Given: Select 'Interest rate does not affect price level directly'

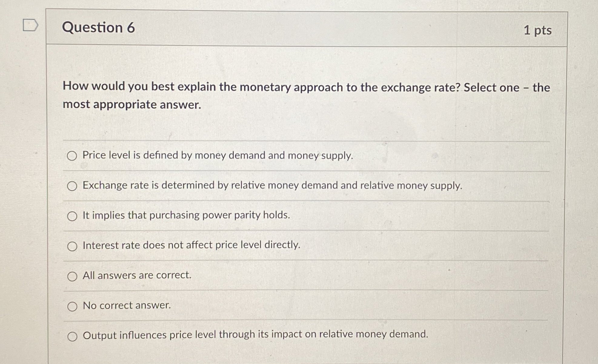Looking at the screenshot, I should pos(72,246).
